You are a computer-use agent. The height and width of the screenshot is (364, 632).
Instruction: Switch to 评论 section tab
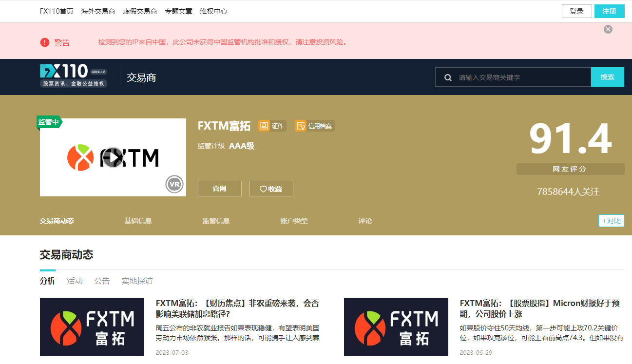(x=365, y=221)
